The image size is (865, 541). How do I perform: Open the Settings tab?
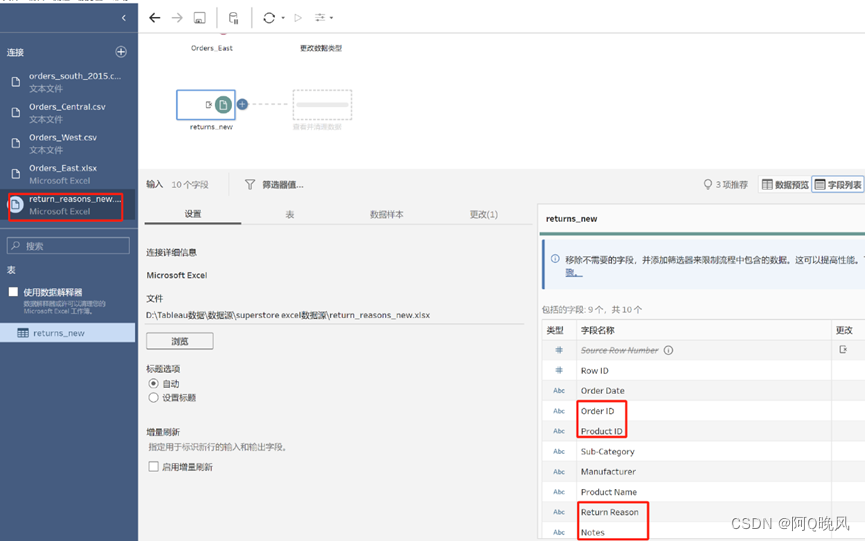(x=193, y=214)
